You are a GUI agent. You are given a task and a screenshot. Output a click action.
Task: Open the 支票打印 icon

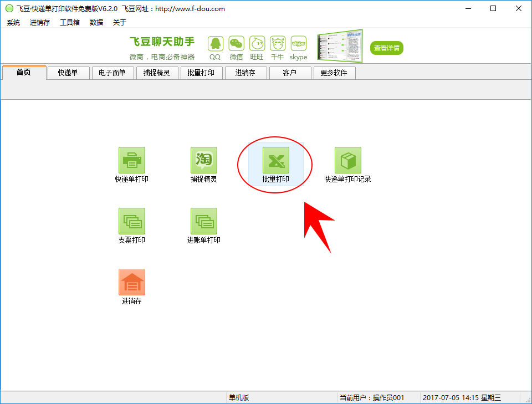coord(132,221)
